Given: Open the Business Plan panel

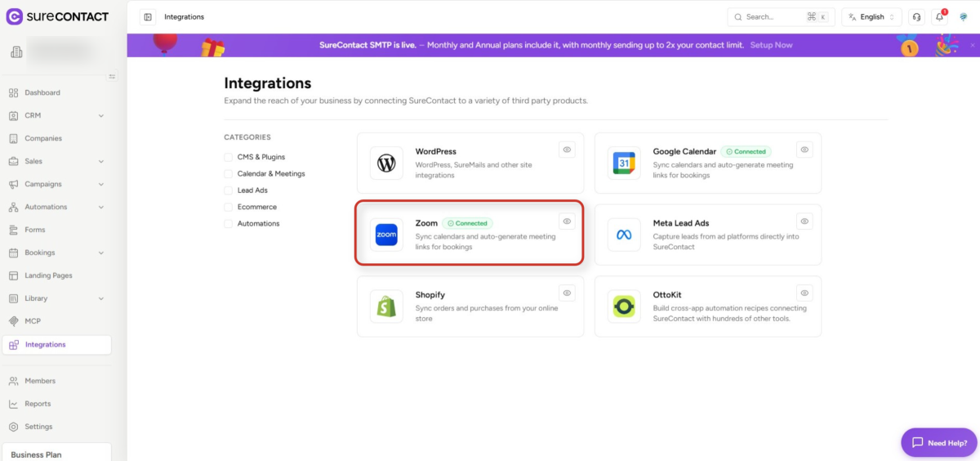Looking at the screenshot, I should tap(56, 453).
